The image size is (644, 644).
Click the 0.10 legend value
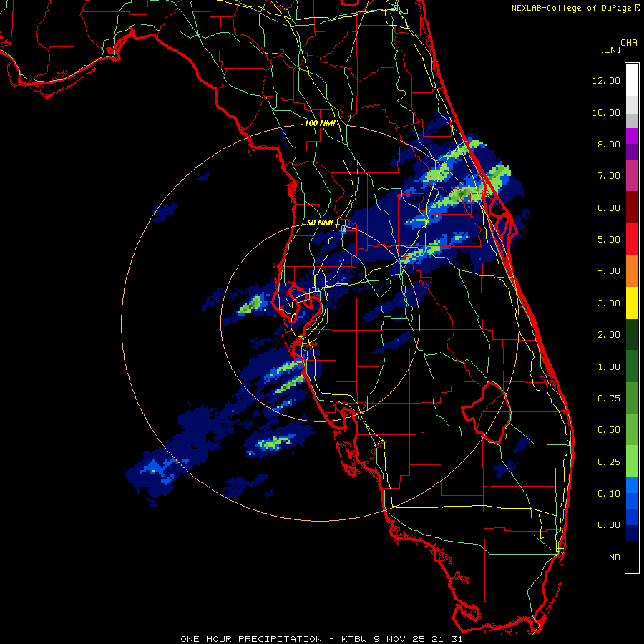(x=609, y=494)
